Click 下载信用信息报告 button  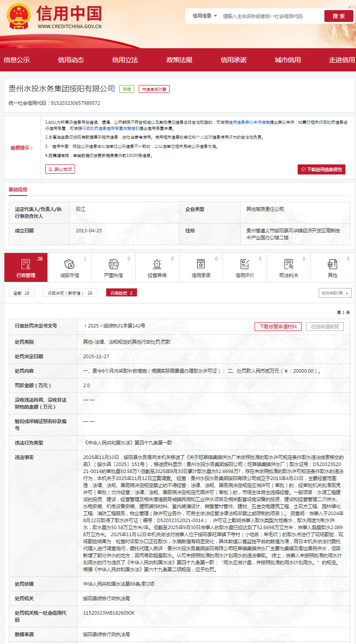pos(321,169)
